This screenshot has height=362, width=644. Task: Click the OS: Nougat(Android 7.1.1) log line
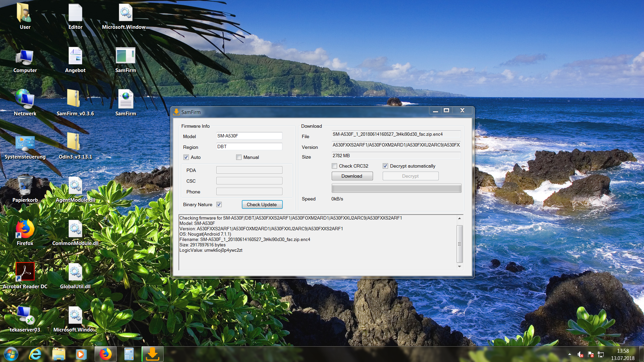coord(205,234)
